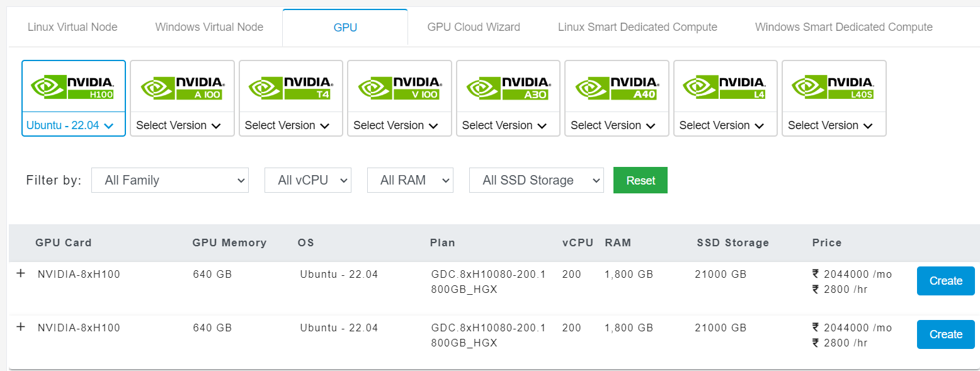Click NVIDIA-8xH100 name in the second table row
980x371 pixels.
[79, 328]
